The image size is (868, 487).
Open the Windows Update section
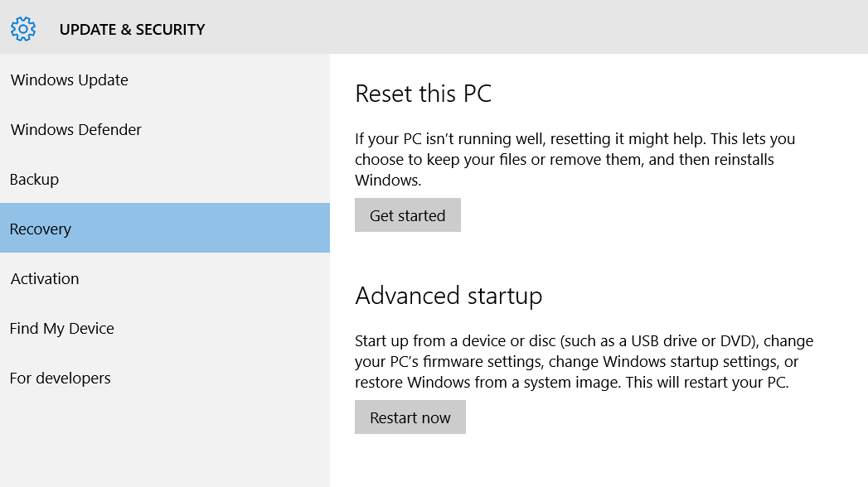coord(70,80)
